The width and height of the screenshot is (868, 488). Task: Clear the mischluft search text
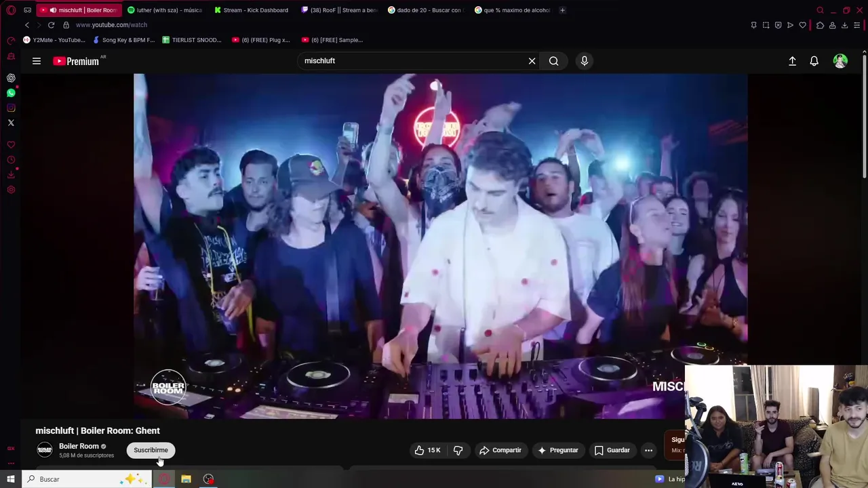(x=532, y=61)
